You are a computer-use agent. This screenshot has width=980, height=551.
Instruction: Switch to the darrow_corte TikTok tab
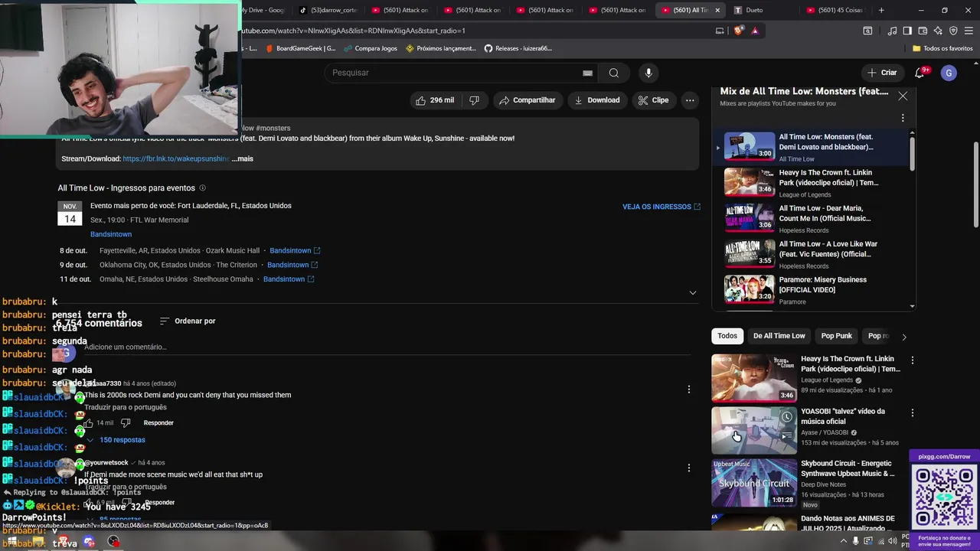(329, 10)
